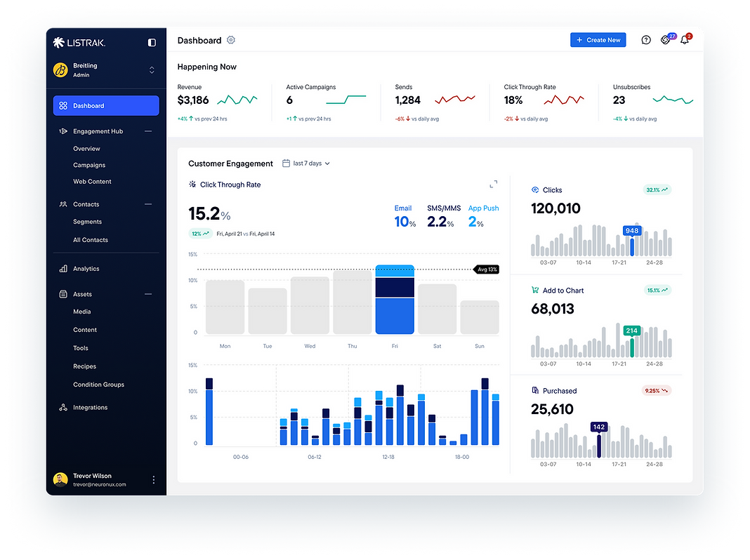Open the help question-mark icon
Image resolution: width=750 pixels, height=560 pixels.
click(645, 40)
